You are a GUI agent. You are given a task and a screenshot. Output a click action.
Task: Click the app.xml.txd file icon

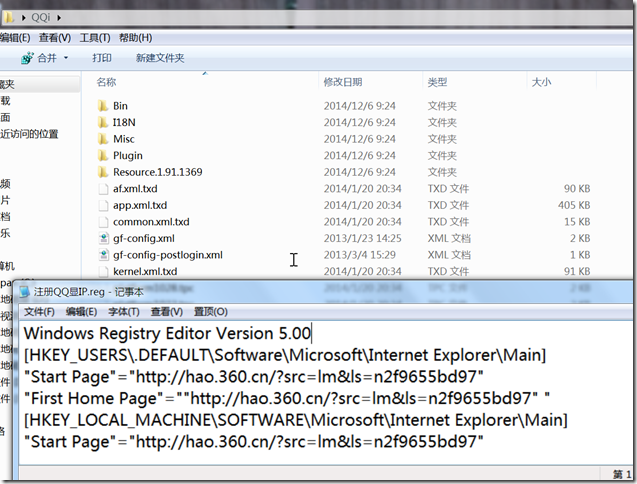pos(104,205)
